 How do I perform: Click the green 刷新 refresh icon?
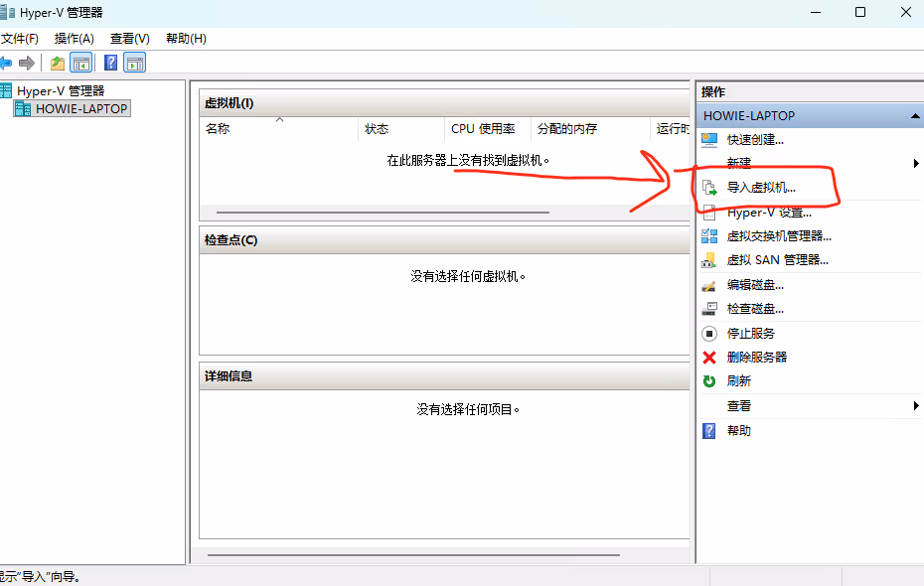[x=709, y=381]
